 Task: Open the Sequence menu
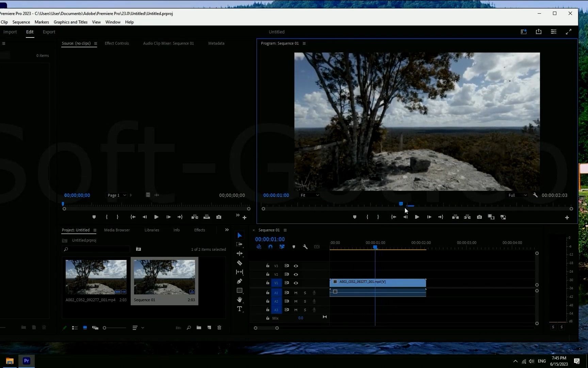[x=21, y=22]
